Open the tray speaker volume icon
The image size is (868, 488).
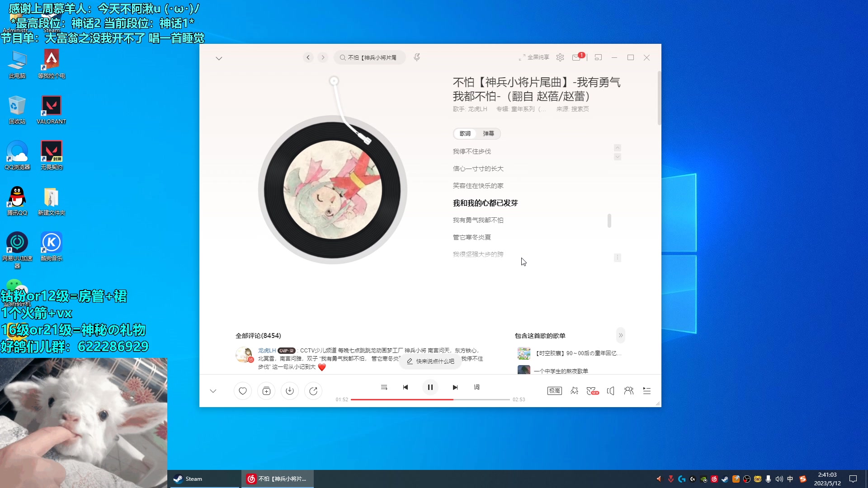779,479
